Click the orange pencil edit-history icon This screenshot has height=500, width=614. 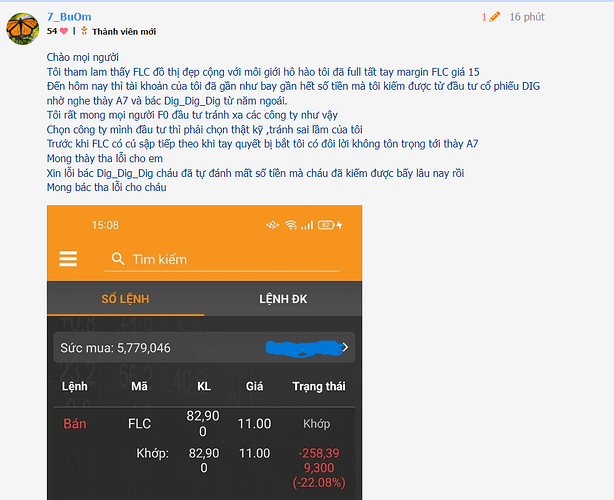pyautogui.click(x=495, y=17)
